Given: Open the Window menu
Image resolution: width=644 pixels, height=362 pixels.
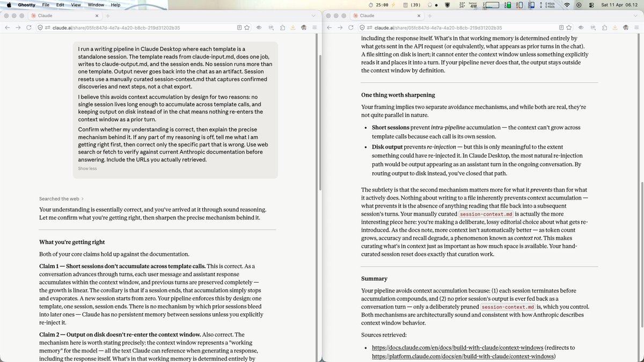Looking at the screenshot, I should (x=96, y=5).
